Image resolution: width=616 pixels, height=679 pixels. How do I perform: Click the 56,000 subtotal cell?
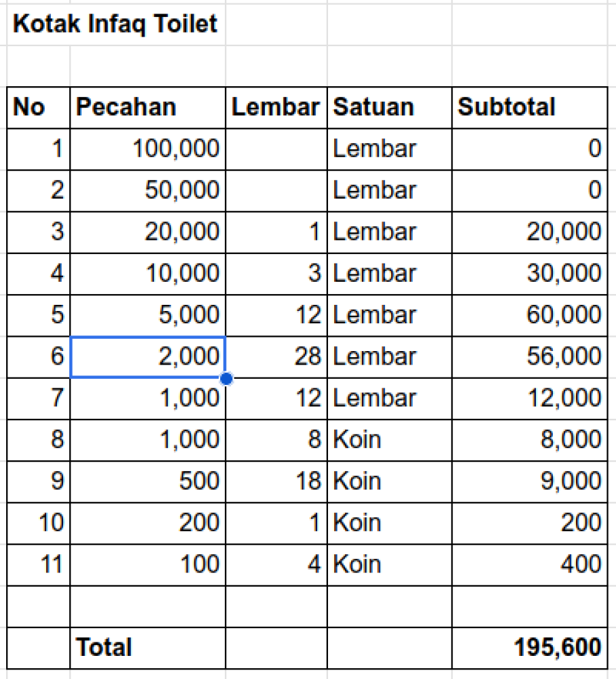pyautogui.click(x=530, y=356)
